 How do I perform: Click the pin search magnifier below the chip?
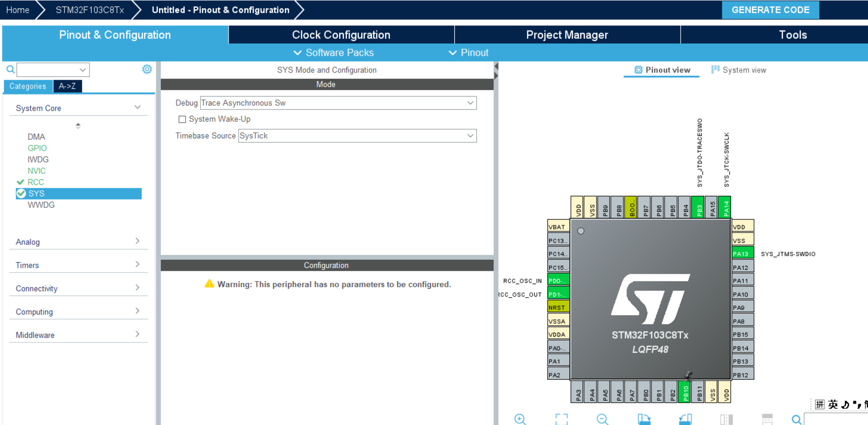click(x=796, y=420)
